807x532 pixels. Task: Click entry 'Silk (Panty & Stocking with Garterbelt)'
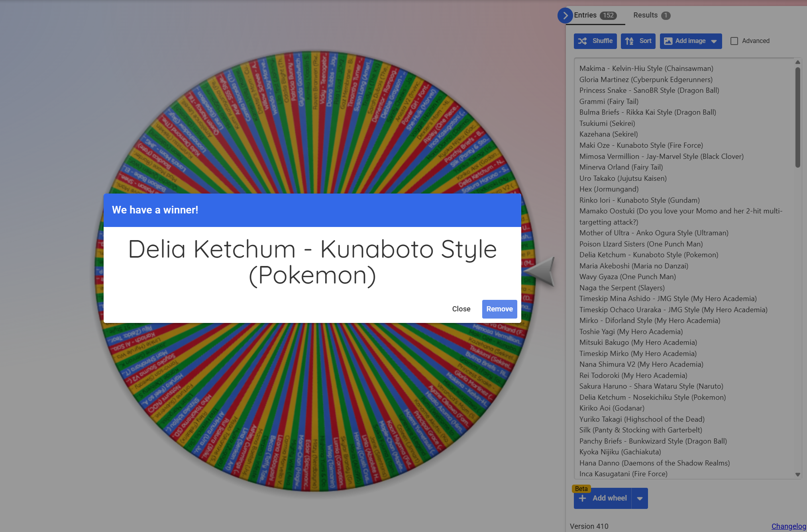click(641, 430)
